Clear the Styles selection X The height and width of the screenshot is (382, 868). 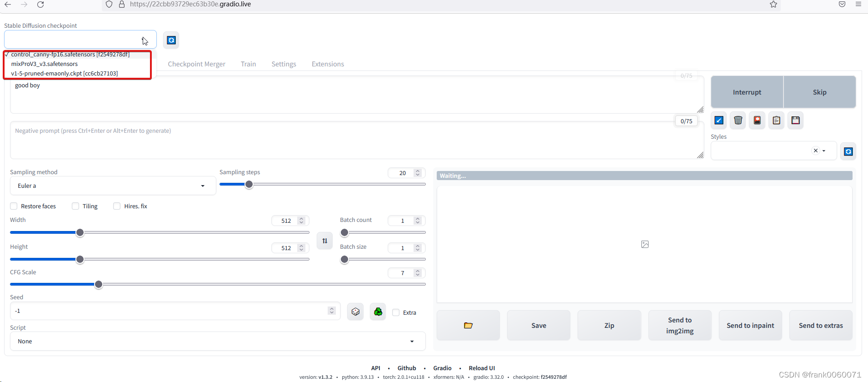coord(816,151)
